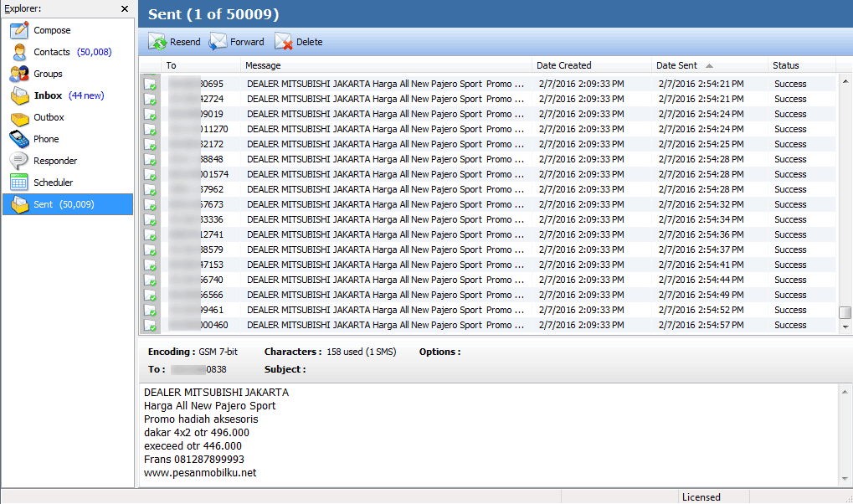
Task: Click the Forward envelope icon
Action: (218, 41)
